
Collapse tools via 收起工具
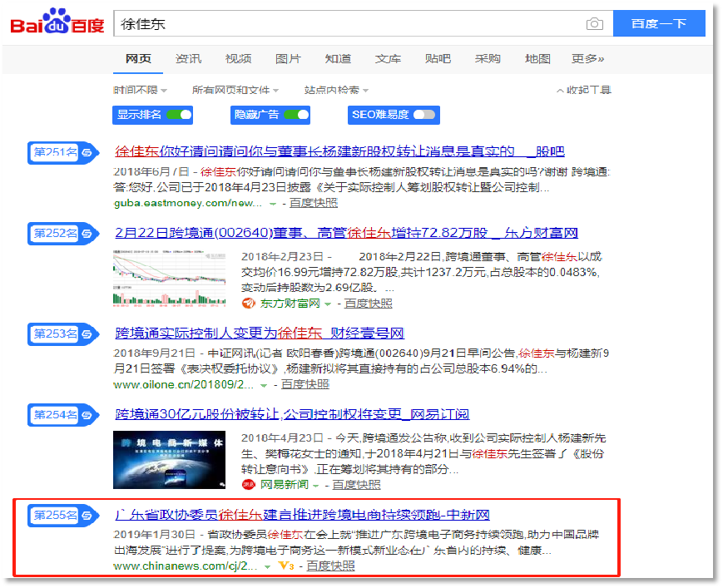coord(584,90)
